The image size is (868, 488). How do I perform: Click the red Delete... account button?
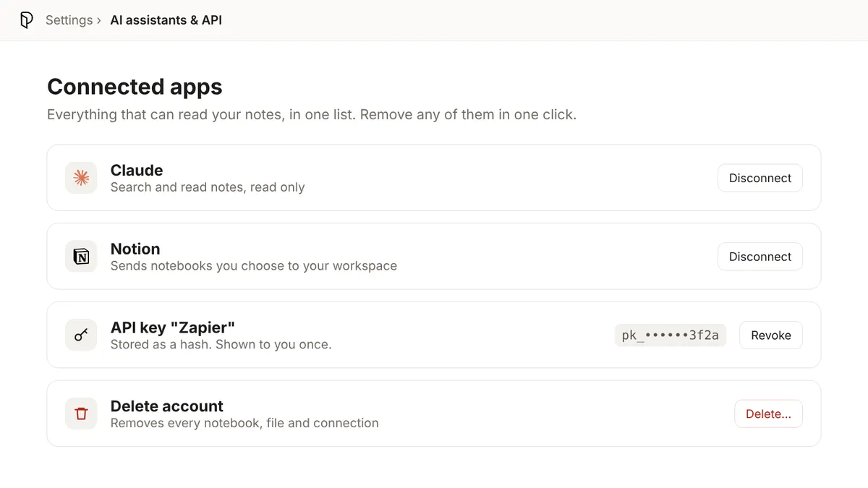coord(768,414)
